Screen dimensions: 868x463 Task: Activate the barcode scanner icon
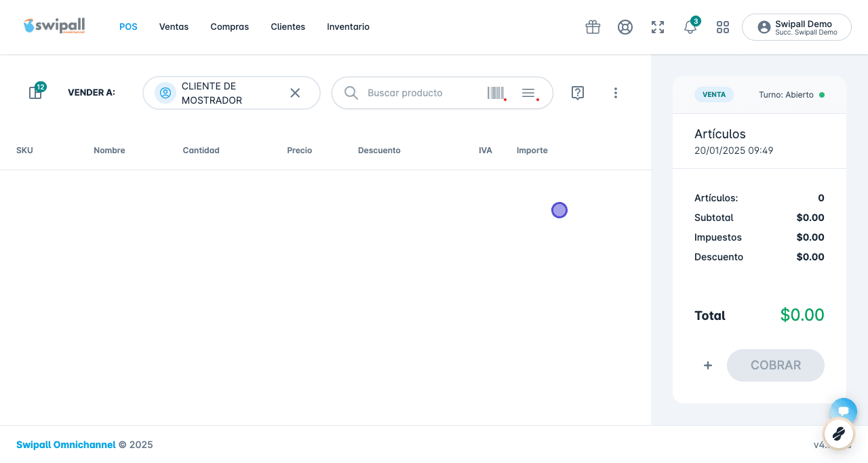(x=496, y=93)
